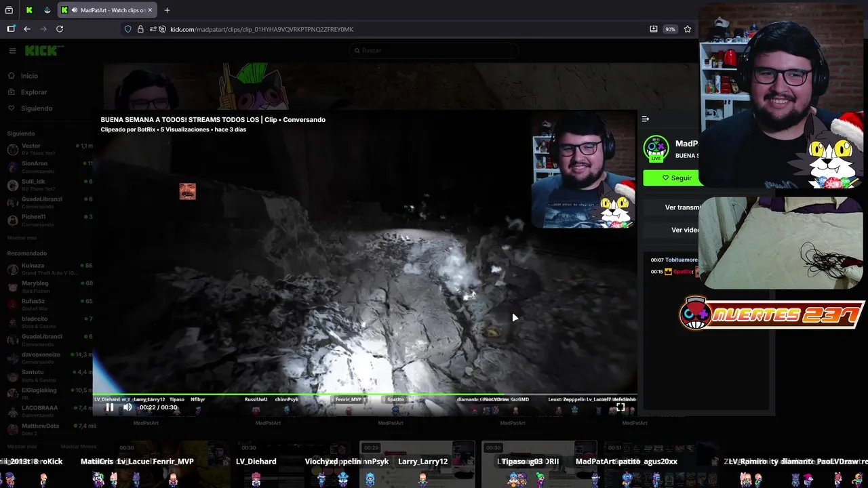Mute the clip audio with speaker icon
868x488 pixels.
(x=127, y=407)
